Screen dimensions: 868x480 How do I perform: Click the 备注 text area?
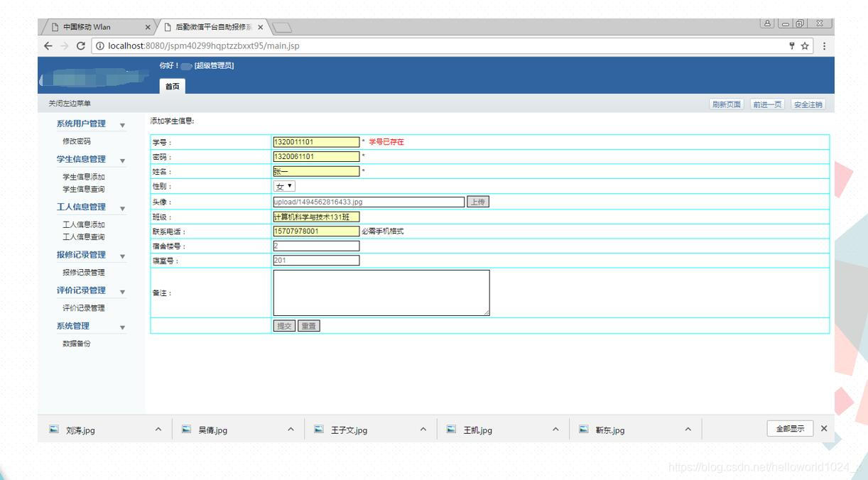click(381, 293)
